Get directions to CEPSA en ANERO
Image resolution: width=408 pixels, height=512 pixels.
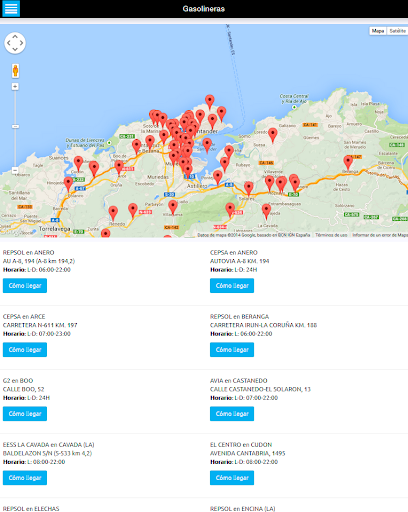[x=232, y=286]
